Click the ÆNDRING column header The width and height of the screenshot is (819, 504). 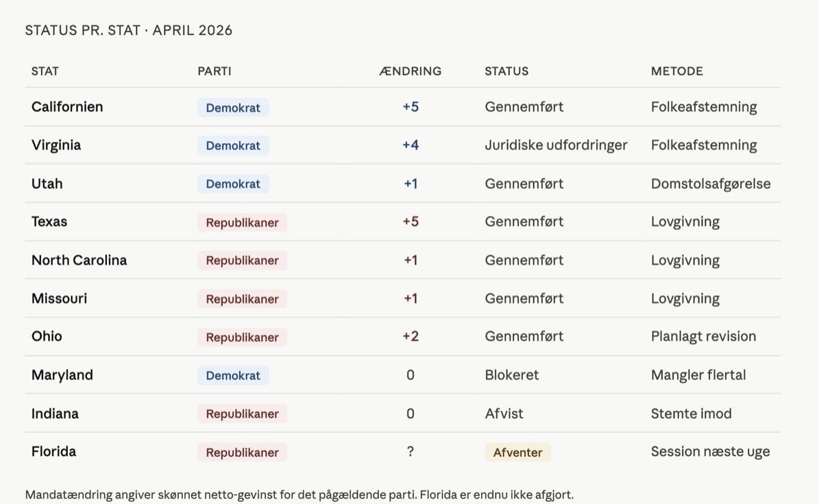(410, 71)
